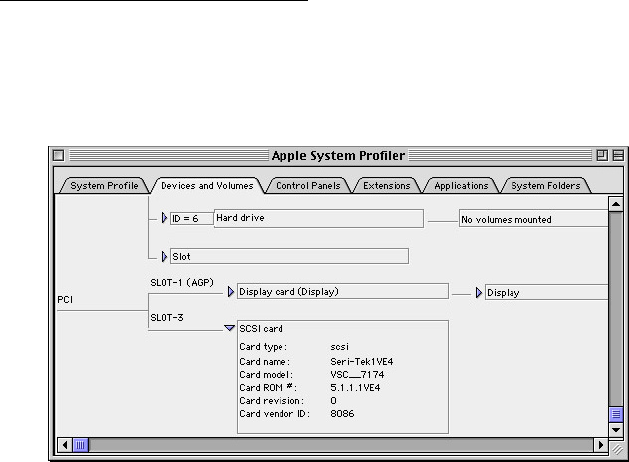Click the horizontal scrollbar thumb
This screenshot has width=629, height=462.
(80, 445)
